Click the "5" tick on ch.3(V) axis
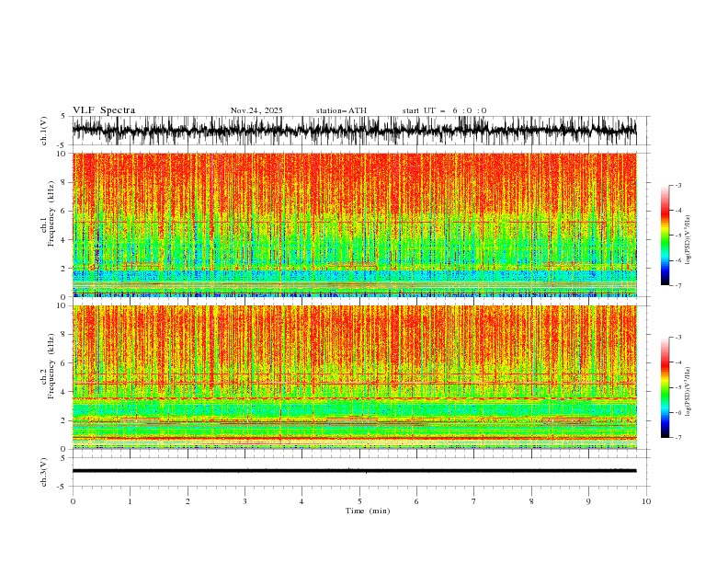 tap(63, 457)
